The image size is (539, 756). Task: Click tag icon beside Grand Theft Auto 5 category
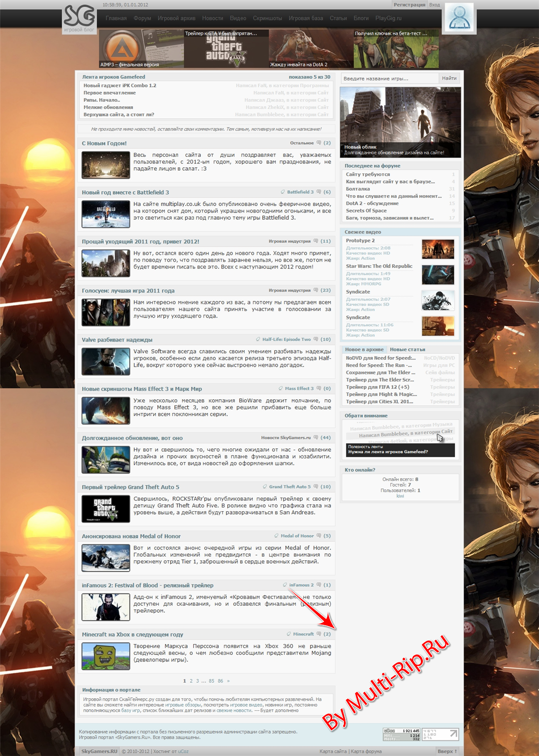265,487
